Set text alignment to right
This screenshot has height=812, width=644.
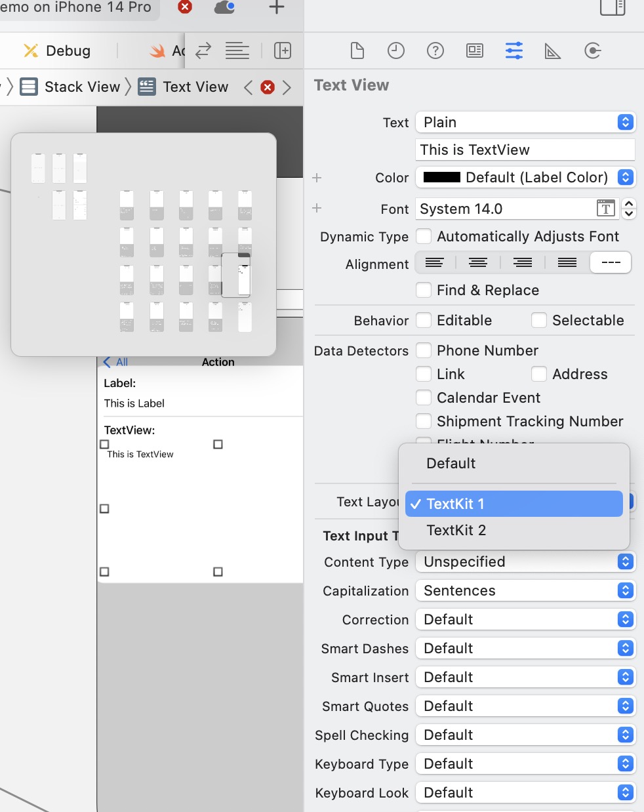(523, 263)
